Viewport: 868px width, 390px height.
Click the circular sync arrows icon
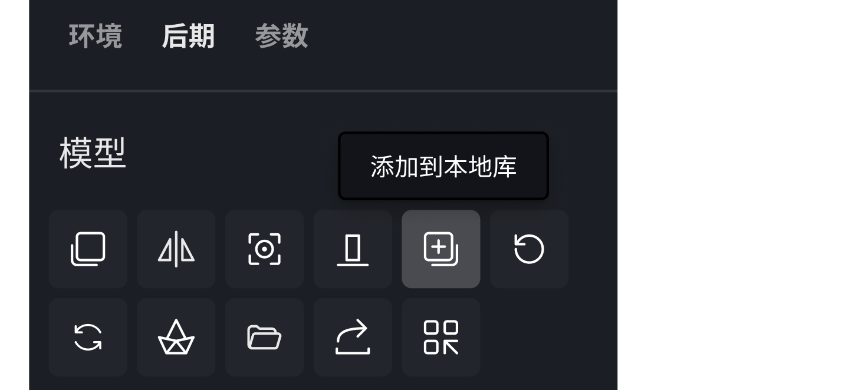pyautogui.click(x=88, y=337)
